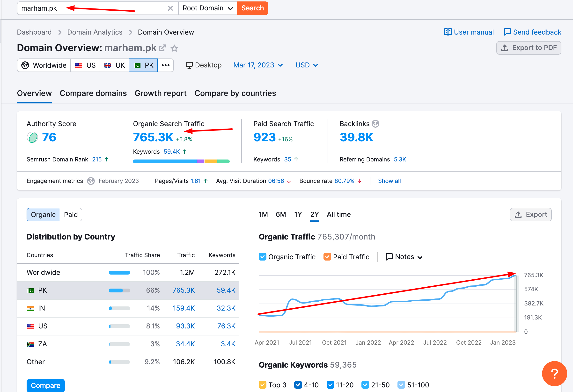The image size is (573, 392).
Task: Open USD currency dropdown
Action: (307, 65)
